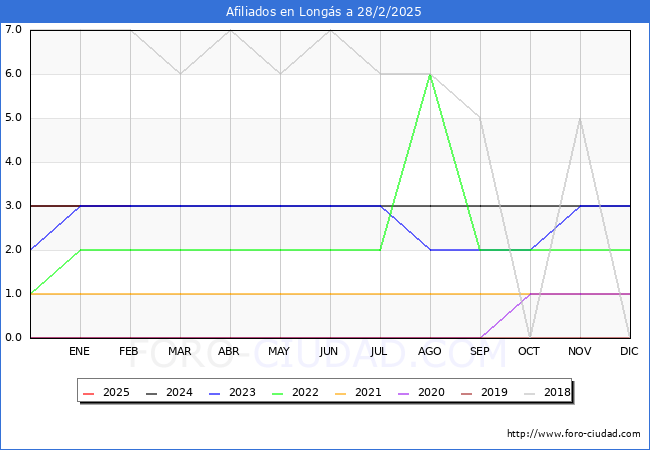The height and width of the screenshot is (450, 650).
Task: Click the chart title 'Afiliados en Longás a 28/2/2025'
Action: tap(323, 12)
